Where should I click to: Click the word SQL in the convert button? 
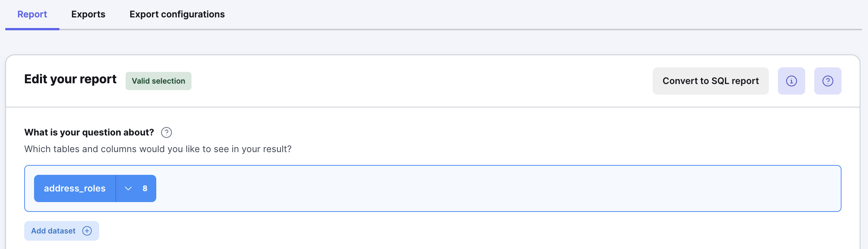click(720, 81)
